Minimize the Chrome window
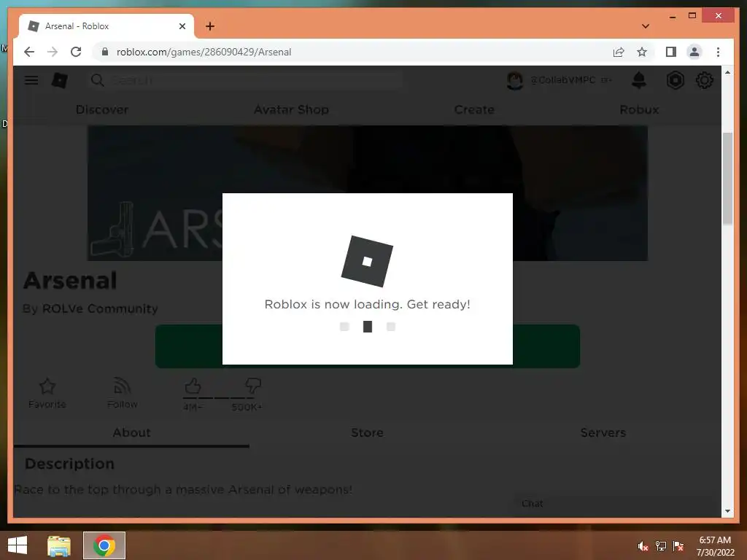747x560 pixels. click(x=672, y=16)
